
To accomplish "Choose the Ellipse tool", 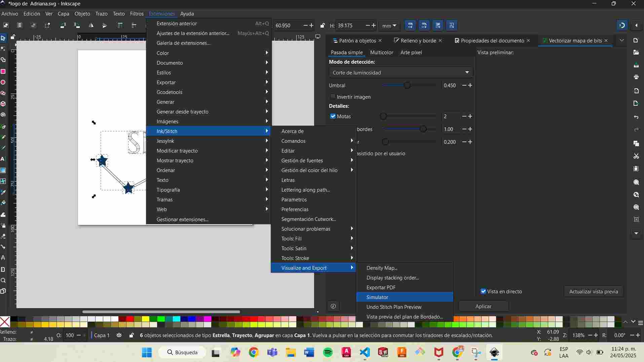I will [x=3, y=82].
